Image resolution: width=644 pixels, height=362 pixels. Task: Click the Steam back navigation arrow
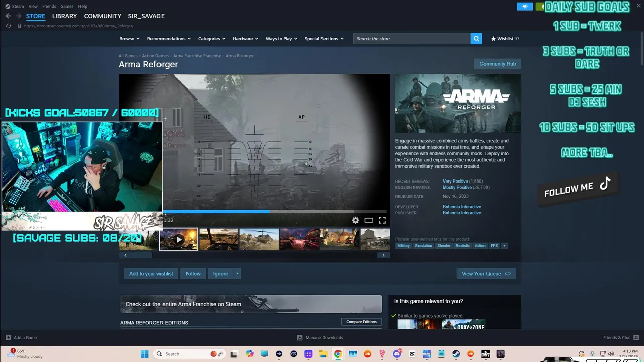point(8,16)
